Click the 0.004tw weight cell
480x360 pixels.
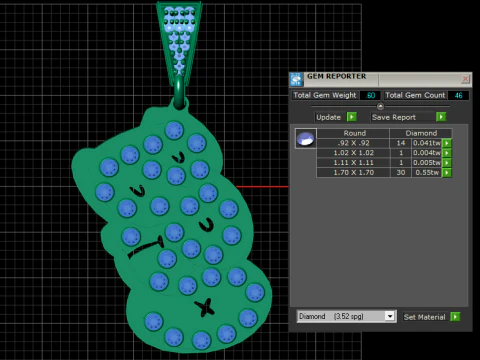[x=427, y=153]
